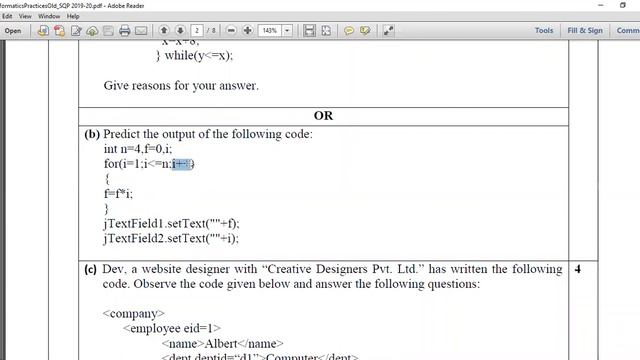Click the (b) question label
Viewport: 640px width, 360px height.
tap(92, 134)
